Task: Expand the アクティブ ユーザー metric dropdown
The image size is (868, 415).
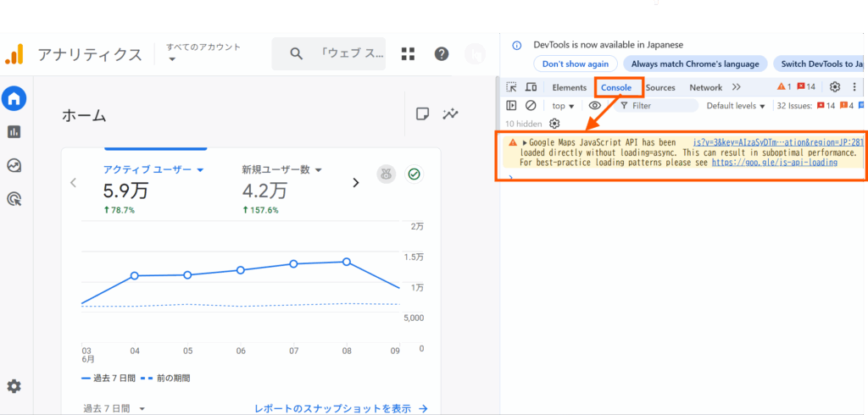Action: click(x=153, y=169)
